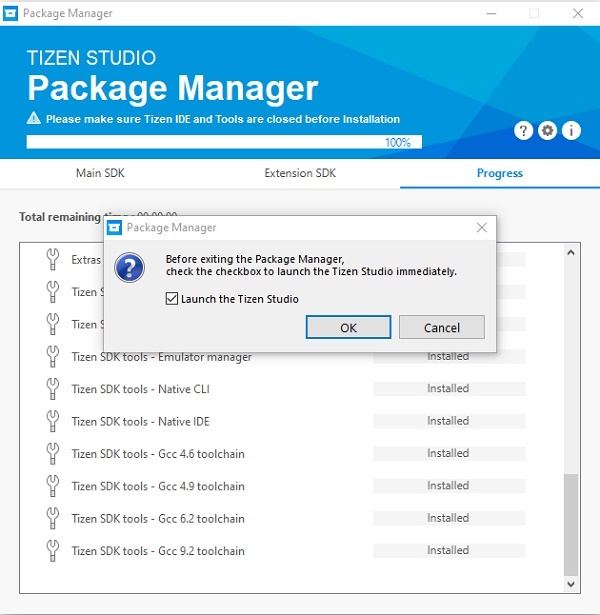This screenshot has height=615, width=600.
Task: Click the package list scroll down arrow
Action: tap(571, 584)
